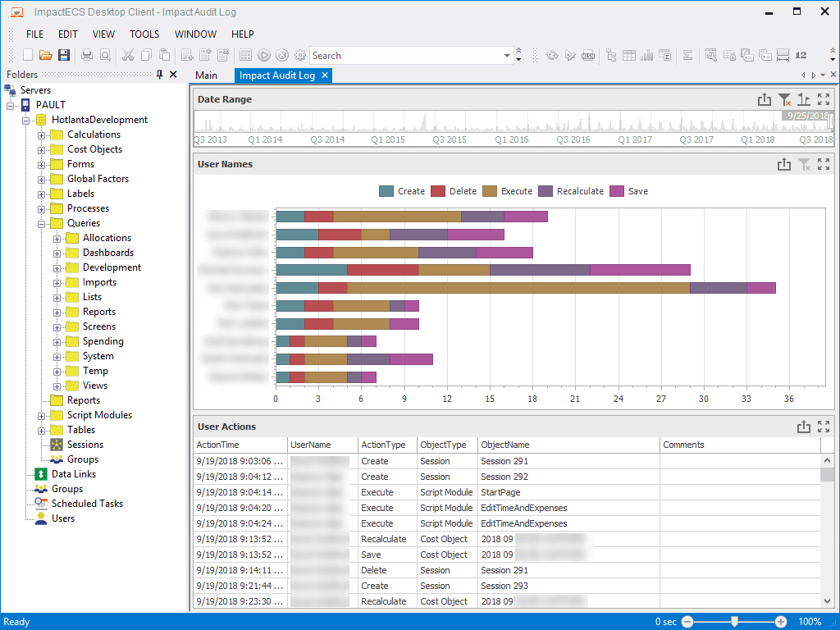Screen dimensions: 840x630
Task: Open the tab list dropdown arrow
Action: 823,75
